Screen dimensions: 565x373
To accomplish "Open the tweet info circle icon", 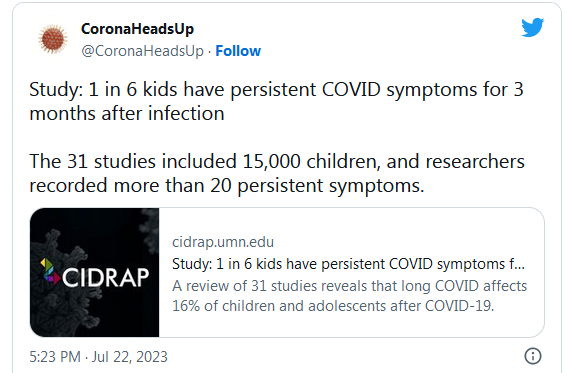I will tap(533, 356).
